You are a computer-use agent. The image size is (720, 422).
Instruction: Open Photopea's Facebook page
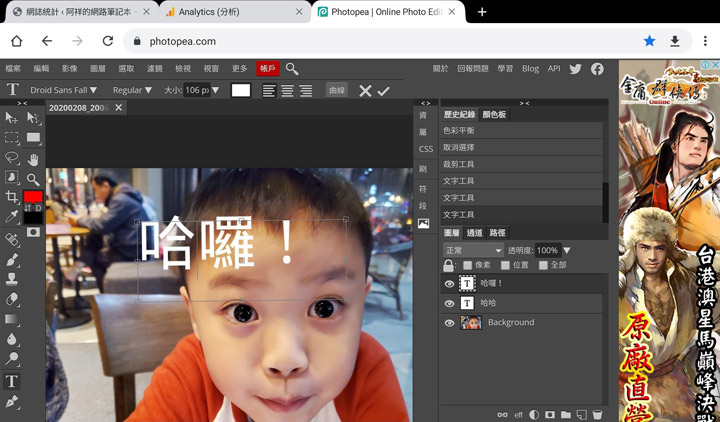point(597,69)
